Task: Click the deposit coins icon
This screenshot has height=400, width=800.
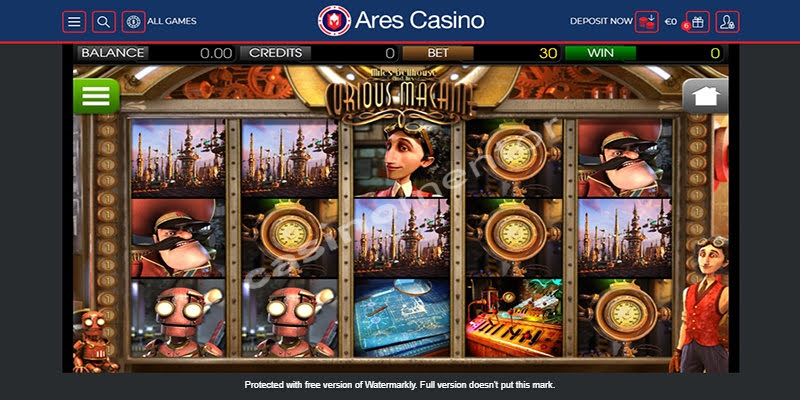Action: pos(646,22)
